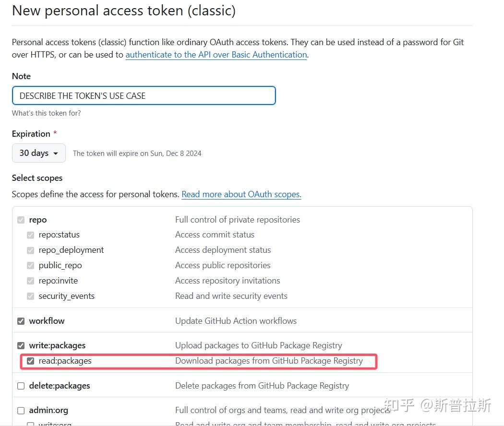Toggle the repo scope checkbox
This screenshot has height=426, width=504.
coord(21,220)
